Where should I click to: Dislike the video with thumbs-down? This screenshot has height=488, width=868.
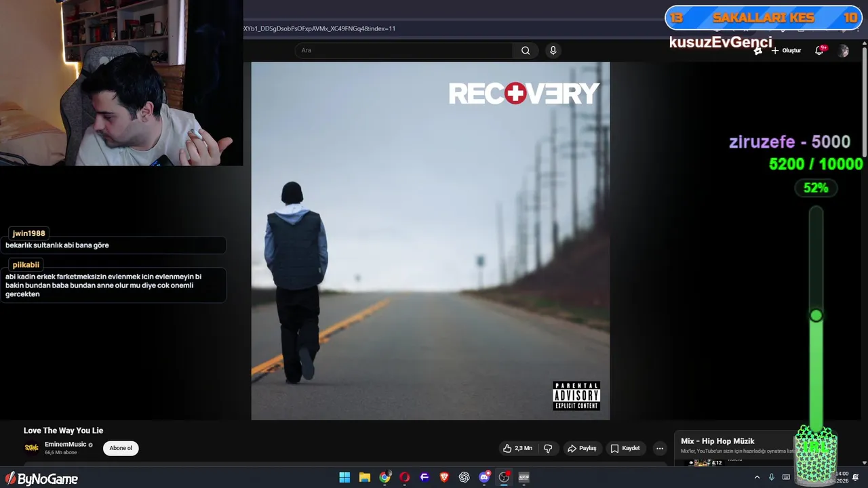[548, 448]
